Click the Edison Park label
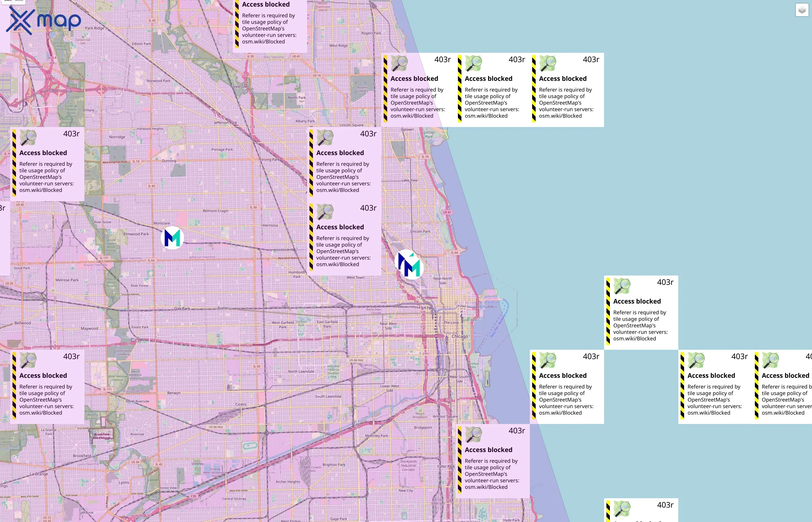Screen dimensions: 812x522 142,44
